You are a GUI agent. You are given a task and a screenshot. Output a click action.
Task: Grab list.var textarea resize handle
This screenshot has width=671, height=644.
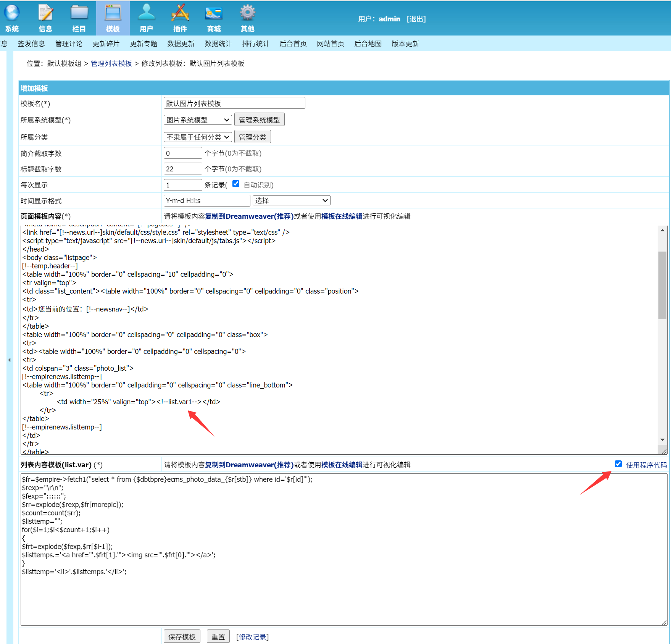click(664, 622)
